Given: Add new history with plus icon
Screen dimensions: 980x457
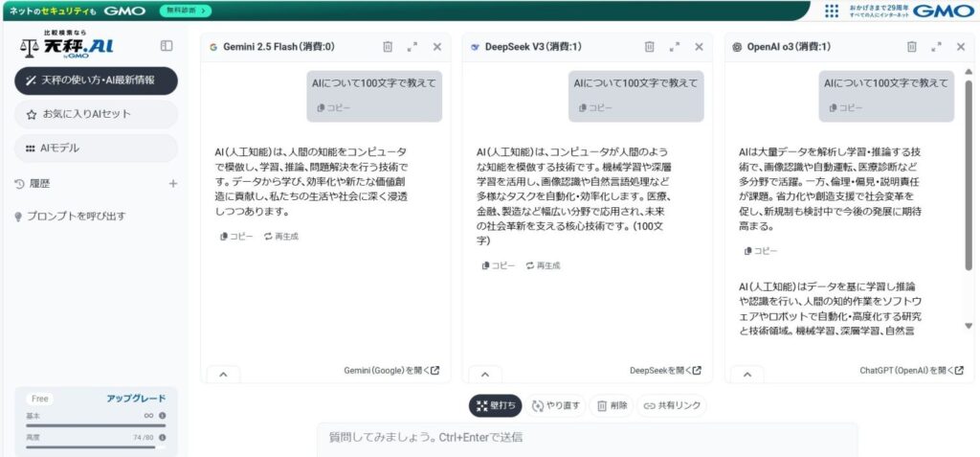Looking at the screenshot, I should click(173, 183).
